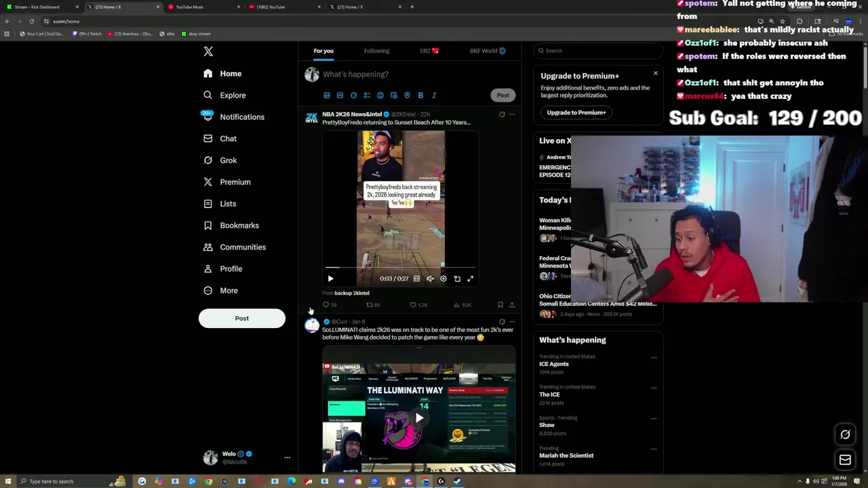Open Profile in the sidebar
The image size is (868, 488).
point(223,268)
